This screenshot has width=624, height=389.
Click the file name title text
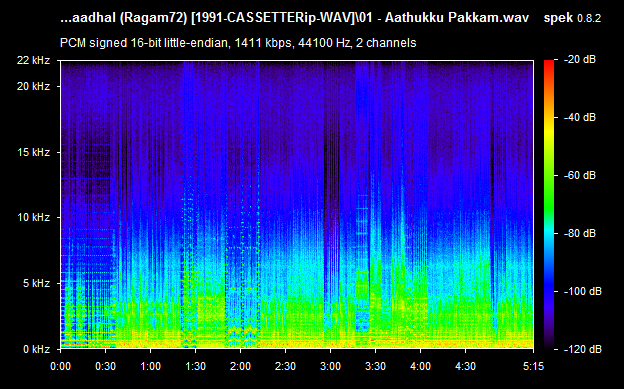pyautogui.click(x=294, y=18)
